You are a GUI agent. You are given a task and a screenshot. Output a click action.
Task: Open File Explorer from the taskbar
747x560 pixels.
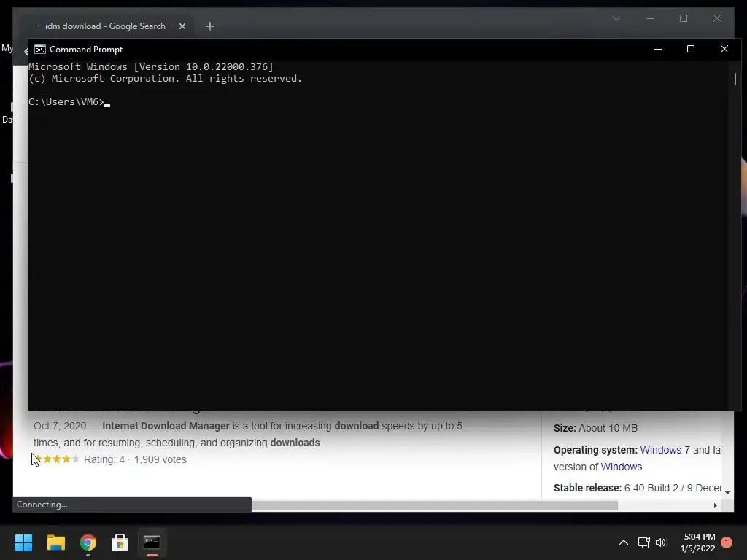point(55,542)
